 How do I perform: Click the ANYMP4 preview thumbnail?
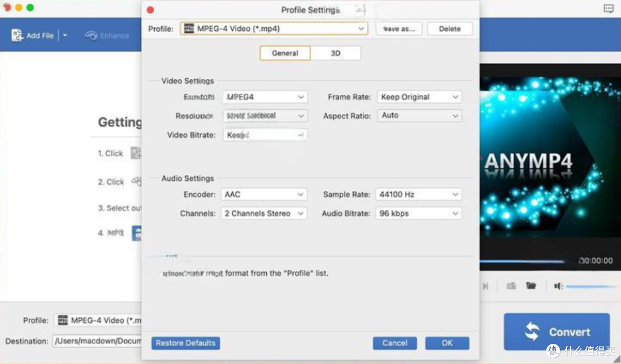550,157
